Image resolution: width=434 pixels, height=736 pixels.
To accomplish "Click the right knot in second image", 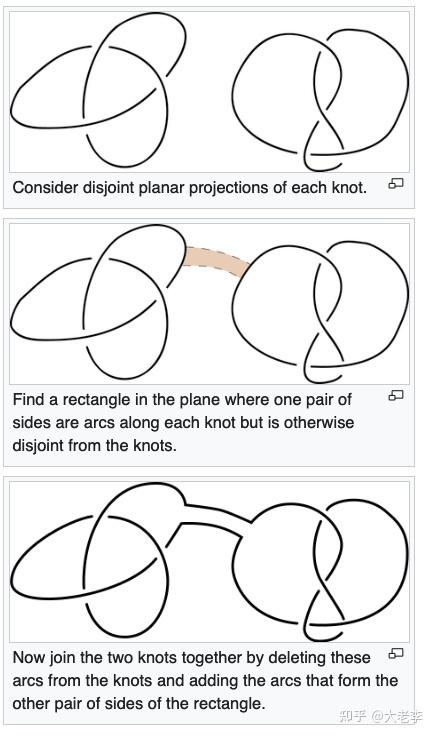I will click(320, 312).
